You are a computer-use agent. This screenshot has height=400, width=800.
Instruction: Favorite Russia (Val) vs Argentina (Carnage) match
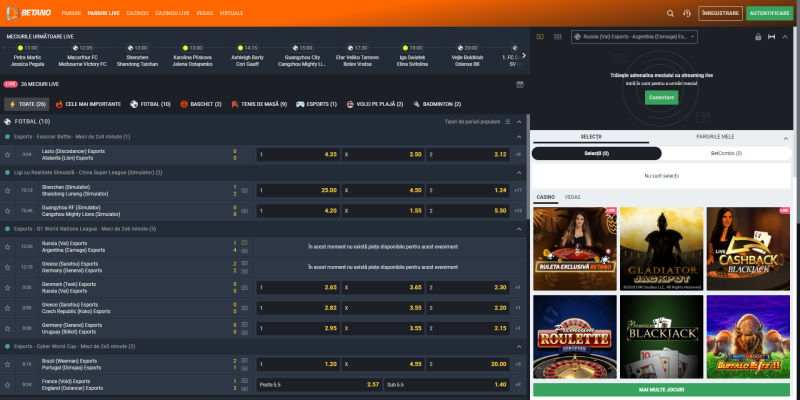point(8,246)
